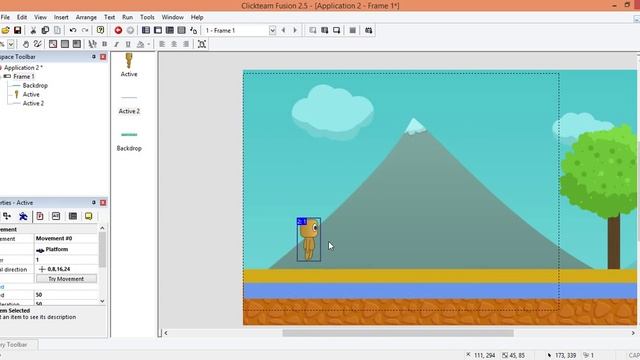
Task: Undo the last action
Action: [x=73, y=30]
